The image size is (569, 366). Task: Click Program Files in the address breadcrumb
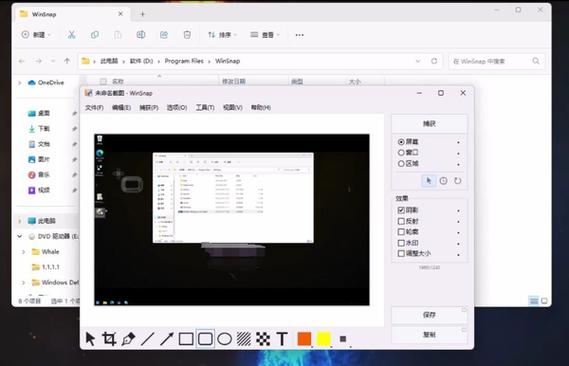pyautogui.click(x=184, y=61)
